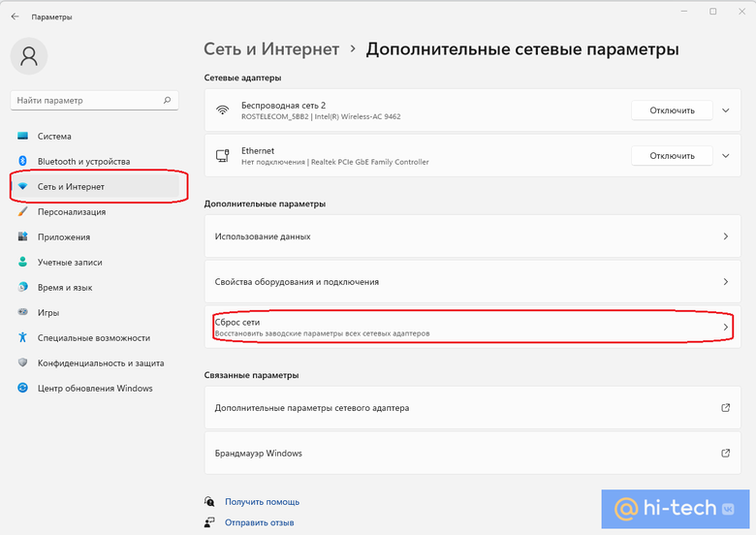Screen dimensions: 756x535
Task: Click the Учетные записи person icon
Action: point(22,262)
